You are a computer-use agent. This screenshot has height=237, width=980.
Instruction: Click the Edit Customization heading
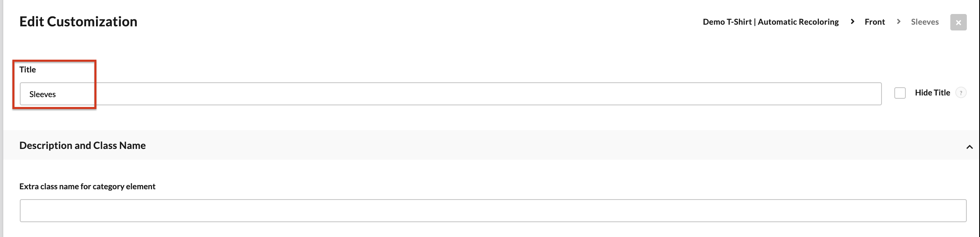78,21
